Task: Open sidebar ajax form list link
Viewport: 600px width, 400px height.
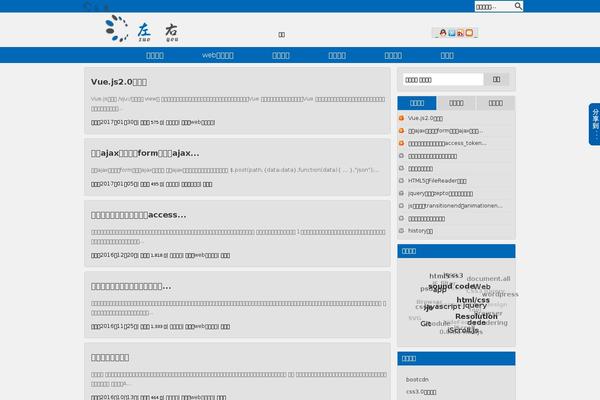Action: (x=445, y=131)
